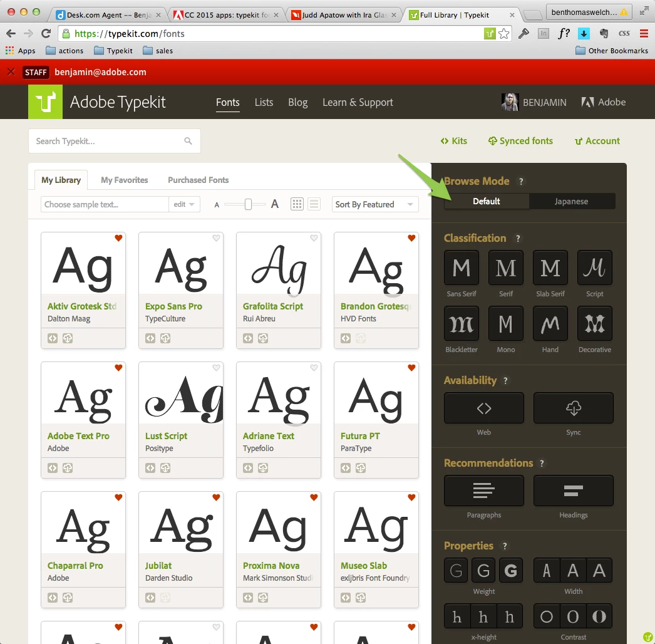655x644 pixels.
Task: Select Japanese browse mode
Action: pos(572,201)
